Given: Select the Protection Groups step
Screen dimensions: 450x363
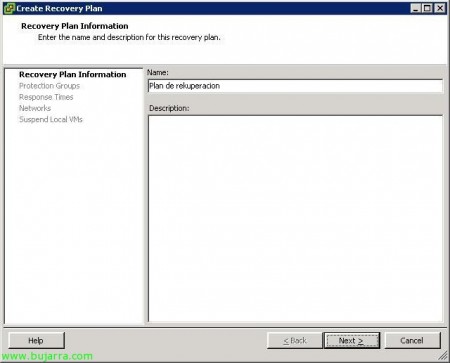Looking at the screenshot, I should [x=49, y=86].
